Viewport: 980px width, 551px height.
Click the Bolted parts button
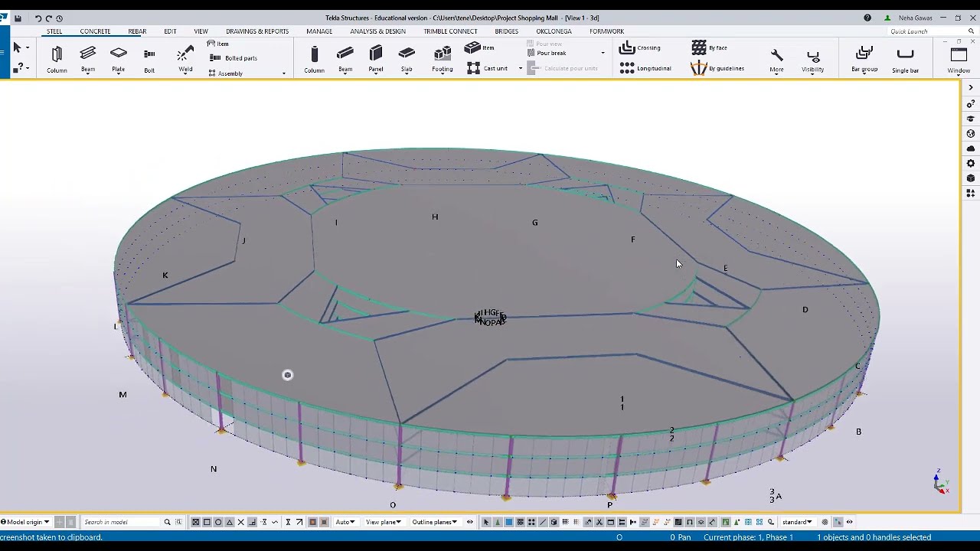point(234,58)
